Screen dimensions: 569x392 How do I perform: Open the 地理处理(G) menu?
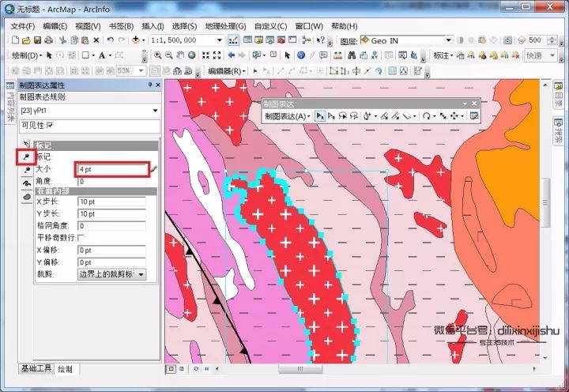coord(226,26)
